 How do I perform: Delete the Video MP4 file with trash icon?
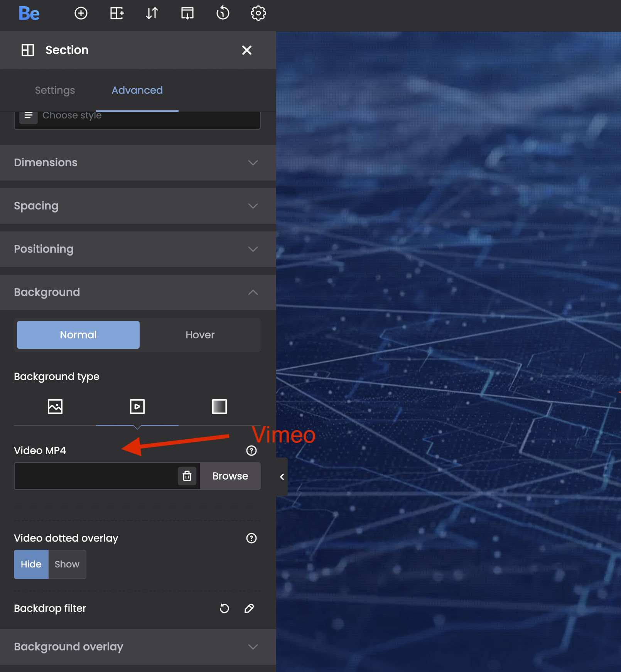point(187,476)
